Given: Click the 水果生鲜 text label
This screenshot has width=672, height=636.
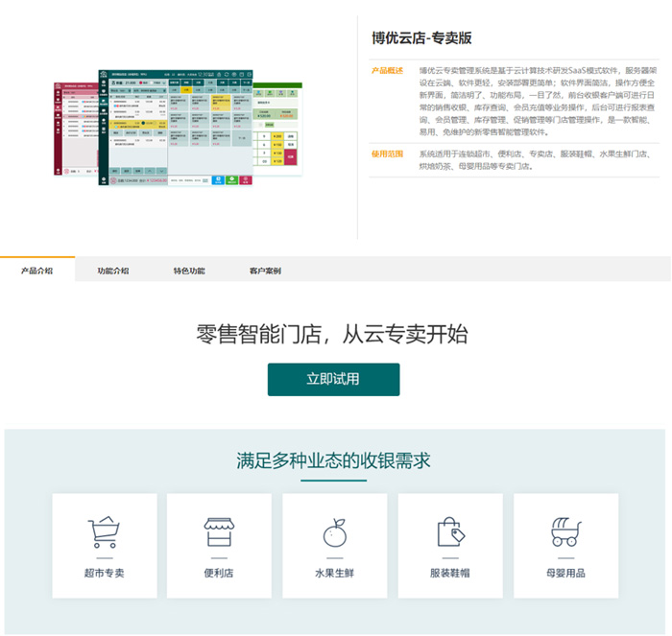Looking at the screenshot, I should 334,574.
